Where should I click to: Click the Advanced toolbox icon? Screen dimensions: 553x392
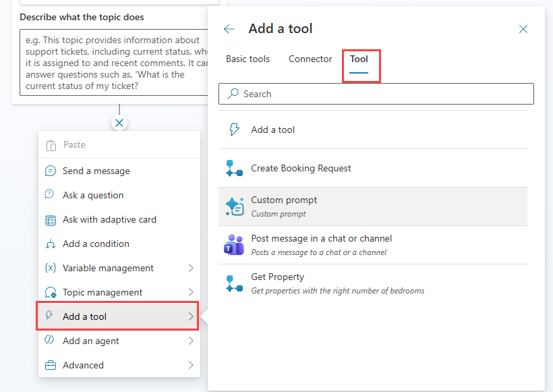[51, 365]
